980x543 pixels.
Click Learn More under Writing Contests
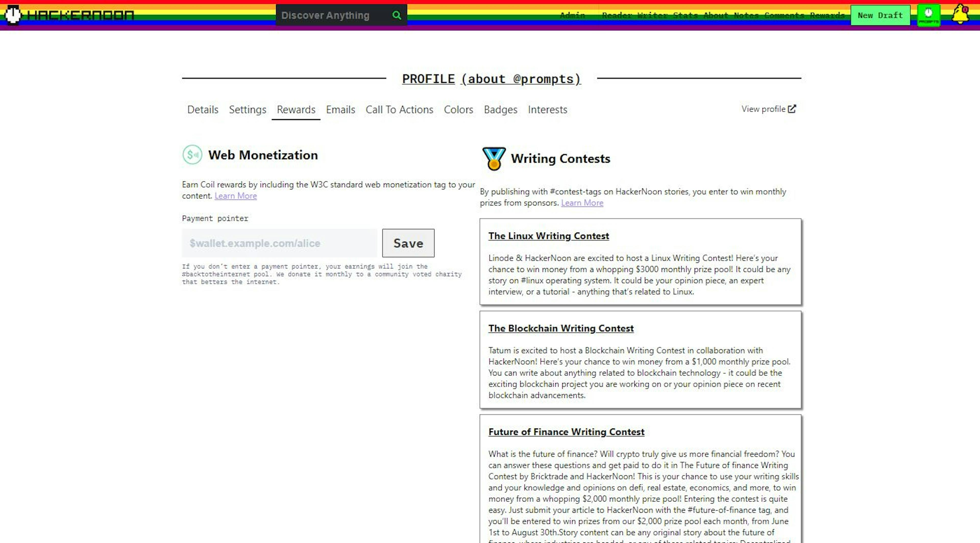582,203
